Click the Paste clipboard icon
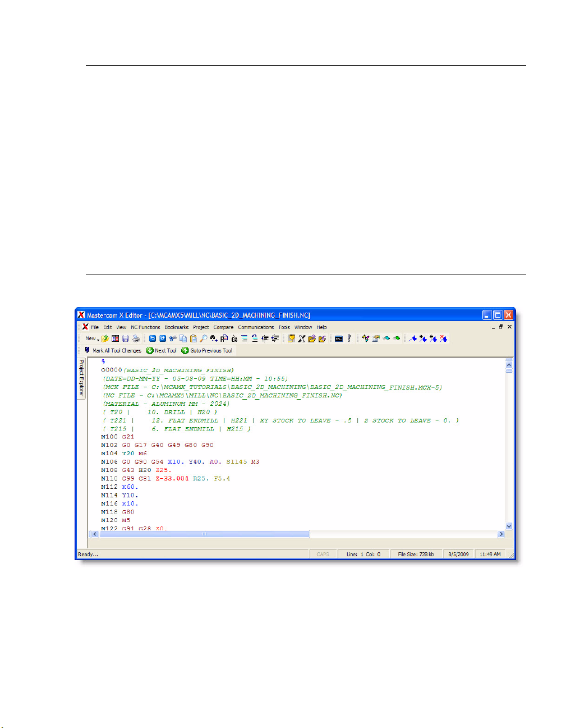This screenshot has height=728, width=566. point(193,338)
